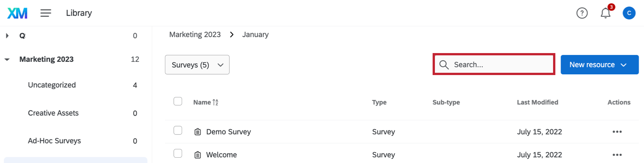Click the XM logo icon
Screen dimensions: 644x163
[x=17, y=13]
